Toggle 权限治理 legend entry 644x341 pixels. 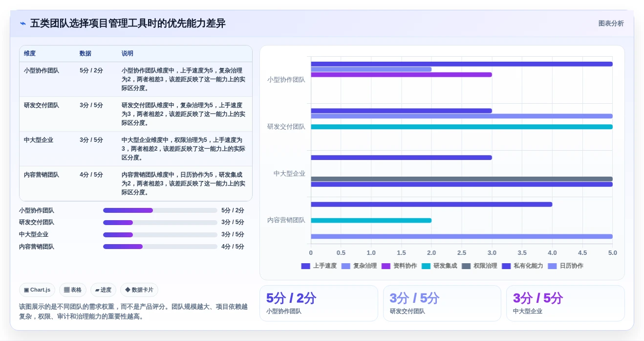479,266
